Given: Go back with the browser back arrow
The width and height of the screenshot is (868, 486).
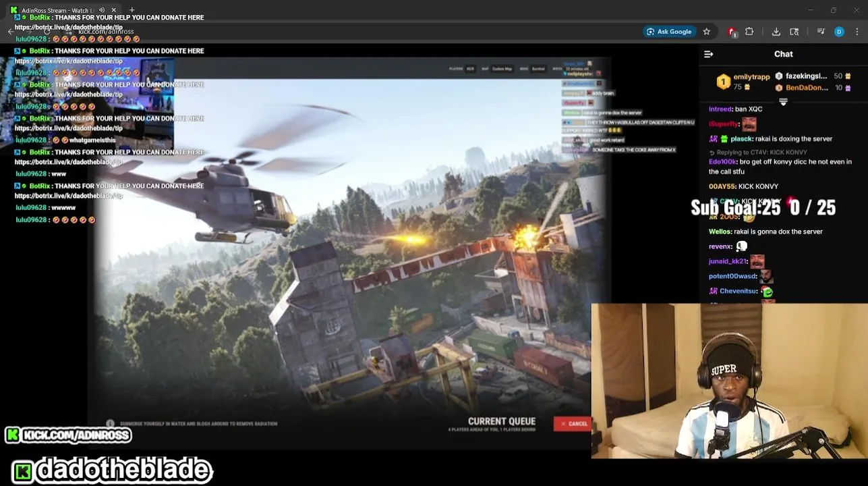Looking at the screenshot, I should 11,32.
